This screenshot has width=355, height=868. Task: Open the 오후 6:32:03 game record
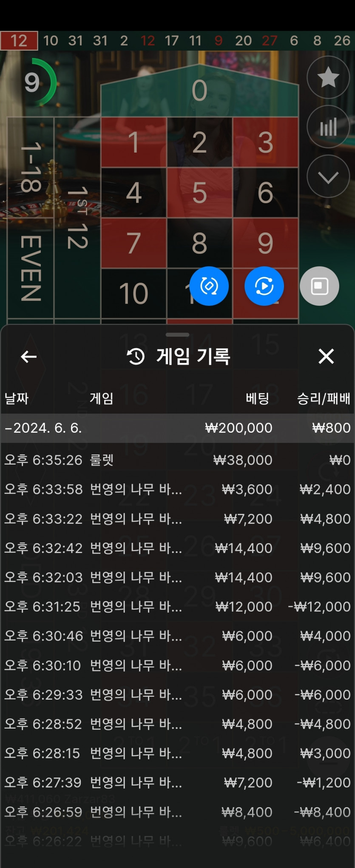click(x=177, y=577)
